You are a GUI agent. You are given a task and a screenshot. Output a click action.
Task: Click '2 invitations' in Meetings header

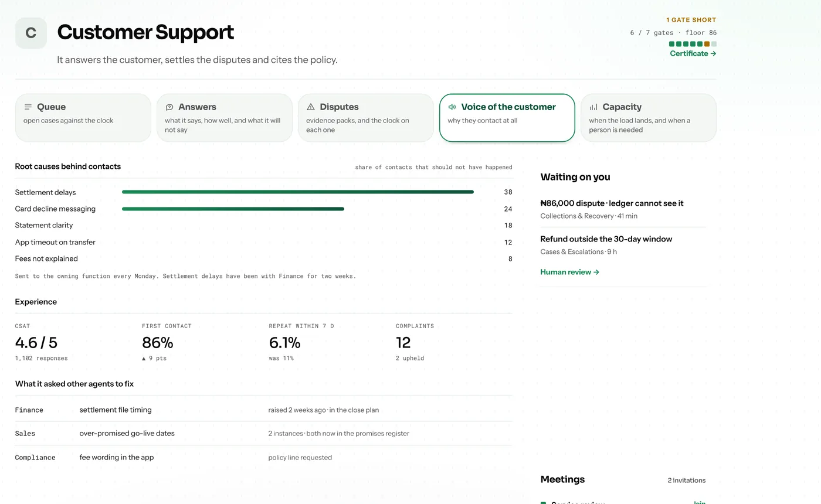point(687,481)
